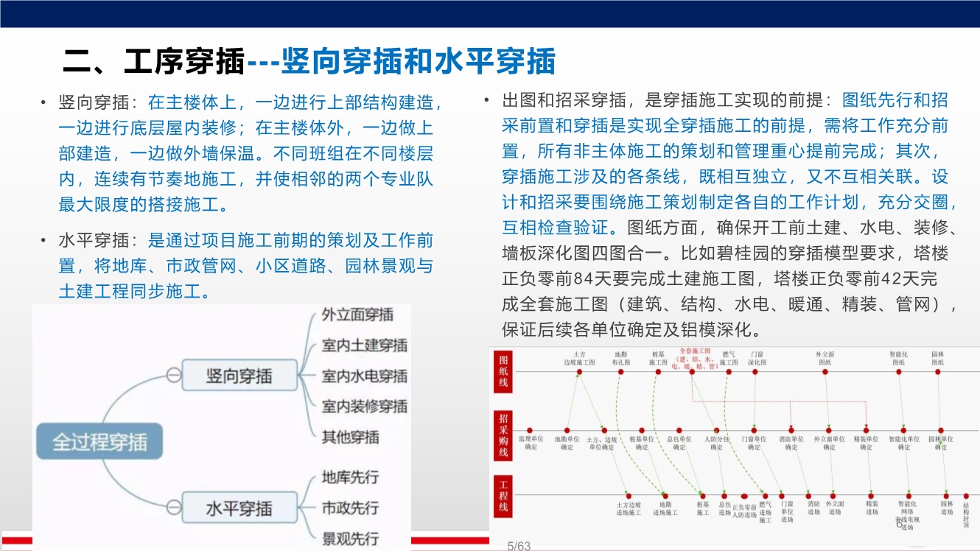Select the 精装单位确定 marker dot
The image size is (980, 551).
pyautogui.click(x=866, y=429)
